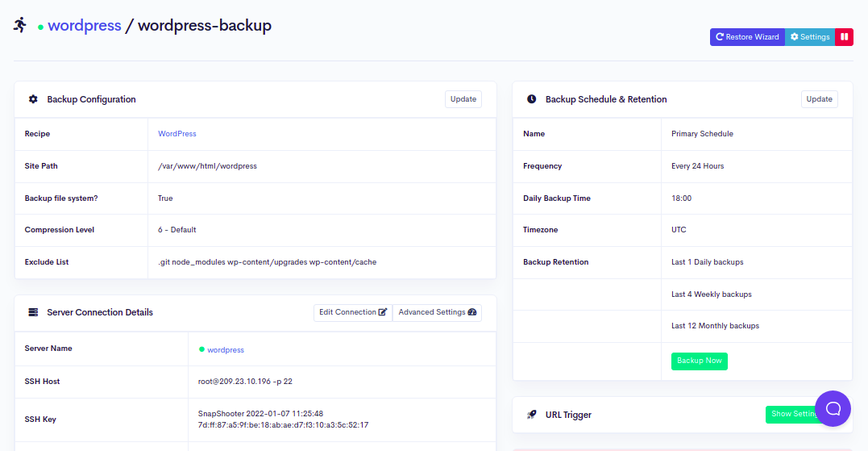Click the clock icon beside Backup Schedule & Retention

point(531,99)
